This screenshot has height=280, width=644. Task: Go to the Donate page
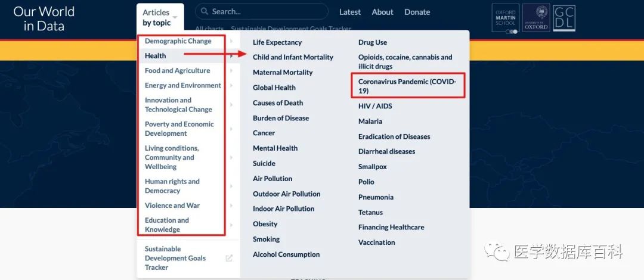point(417,12)
